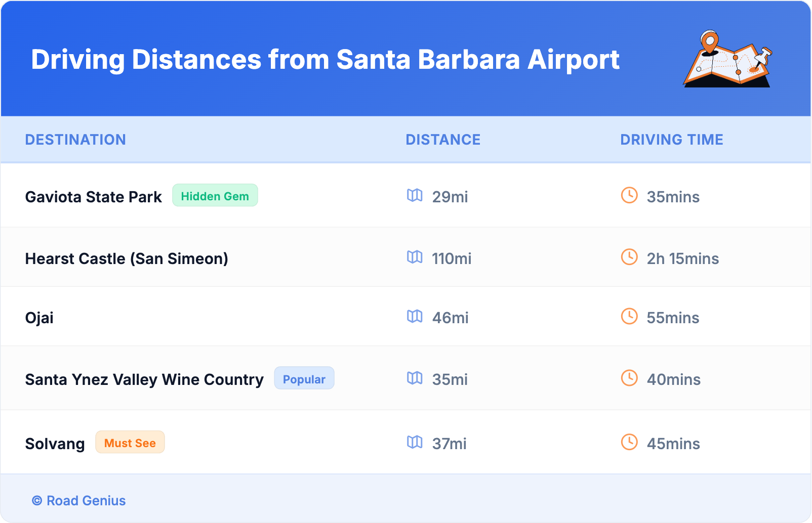Click the map icon beside 110mi

click(415, 257)
